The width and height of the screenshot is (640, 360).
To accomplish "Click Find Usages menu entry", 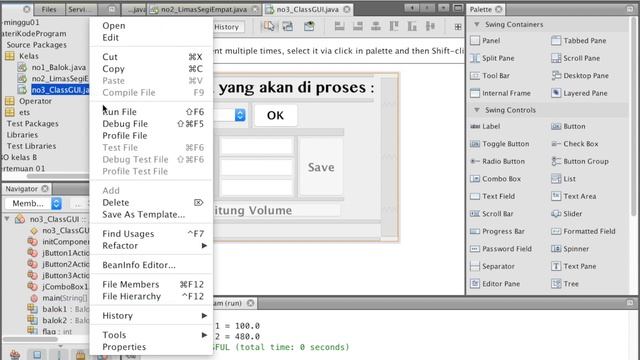I will (x=151, y=234).
